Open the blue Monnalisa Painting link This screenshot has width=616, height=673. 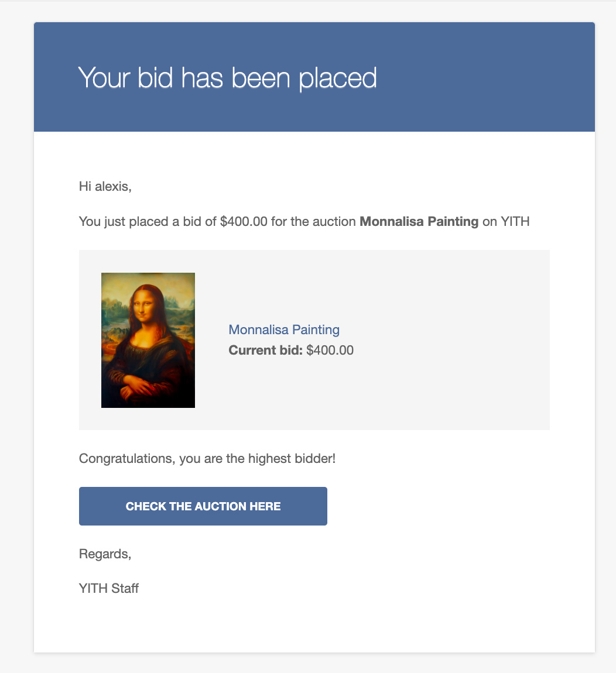[284, 329]
